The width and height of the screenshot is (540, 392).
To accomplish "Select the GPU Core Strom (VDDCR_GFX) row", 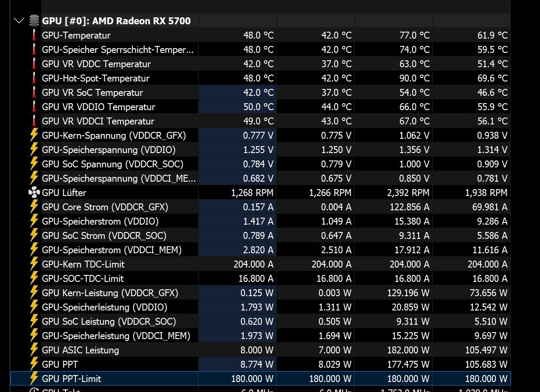I will tap(105, 207).
